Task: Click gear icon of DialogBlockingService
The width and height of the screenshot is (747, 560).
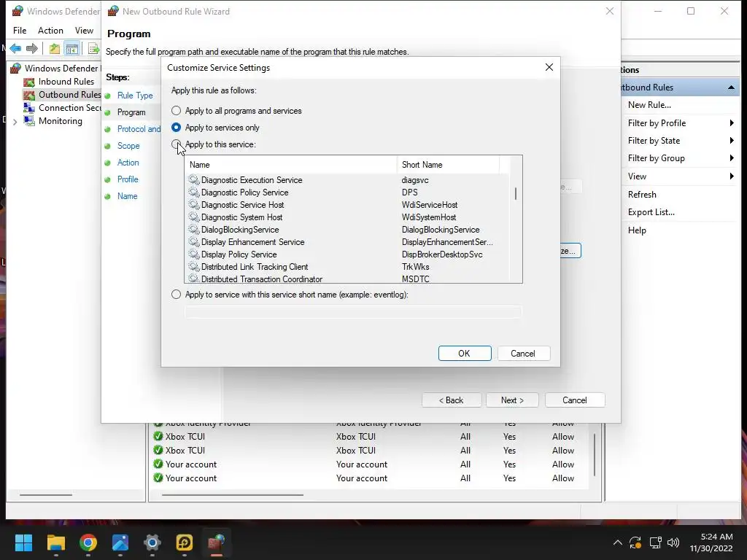Action: pyautogui.click(x=193, y=229)
